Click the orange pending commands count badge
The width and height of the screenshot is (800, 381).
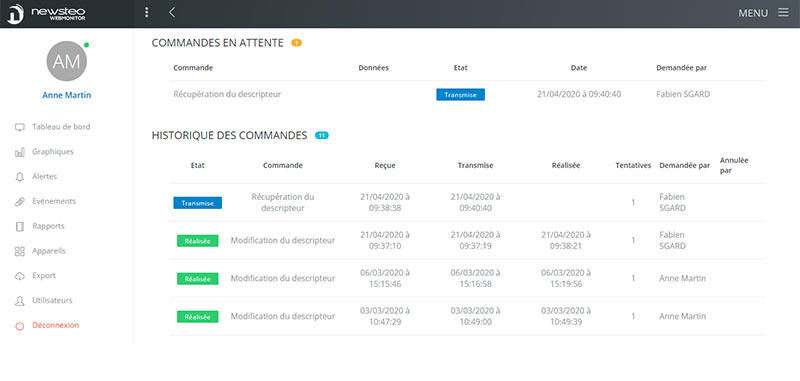pos(296,43)
